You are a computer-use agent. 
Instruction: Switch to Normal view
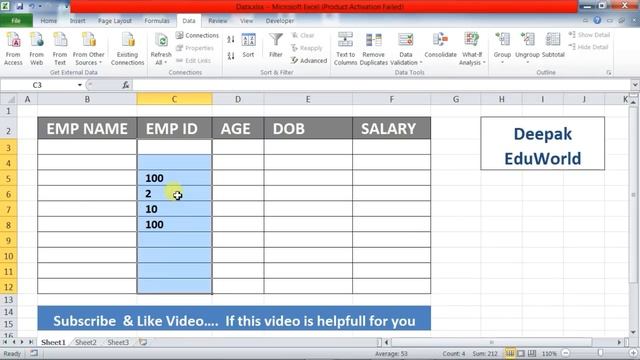(x=510, y=353)
